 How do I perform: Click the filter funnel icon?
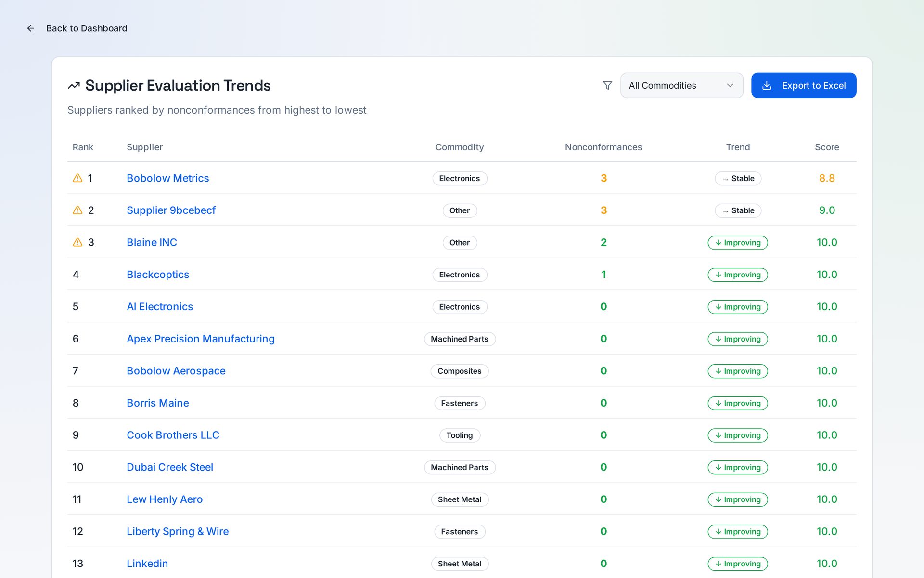[607, 85]
